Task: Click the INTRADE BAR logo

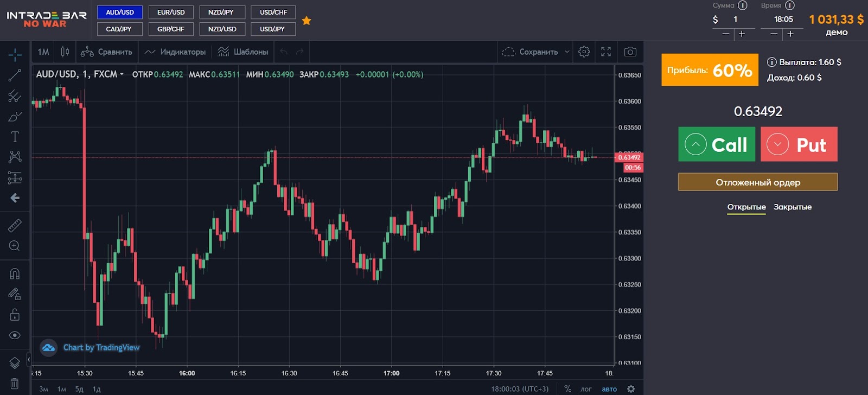Action: (x=47, y=19)
